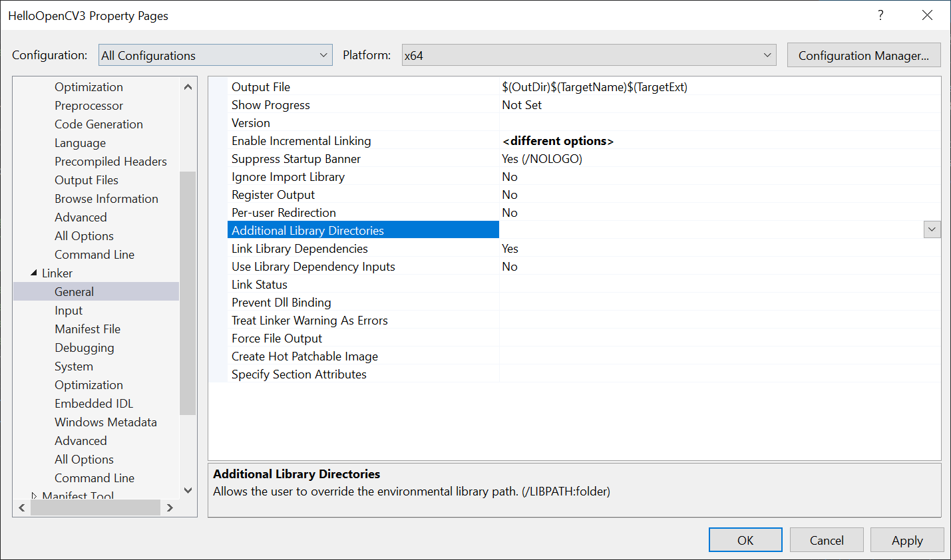The image size is (951, 560).
Task: Select the Use Library Dependency Inputs property
Action: pos(313,267)
